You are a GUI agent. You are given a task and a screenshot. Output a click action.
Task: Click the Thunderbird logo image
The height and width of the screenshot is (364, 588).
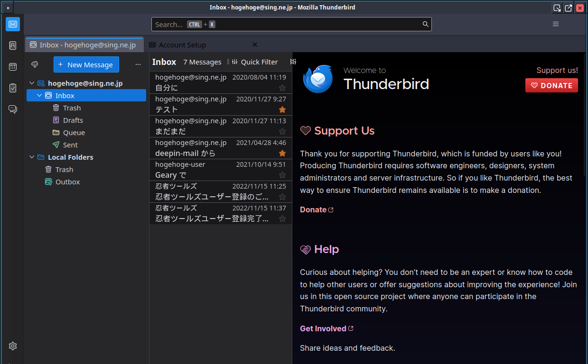tap(318, 79)
